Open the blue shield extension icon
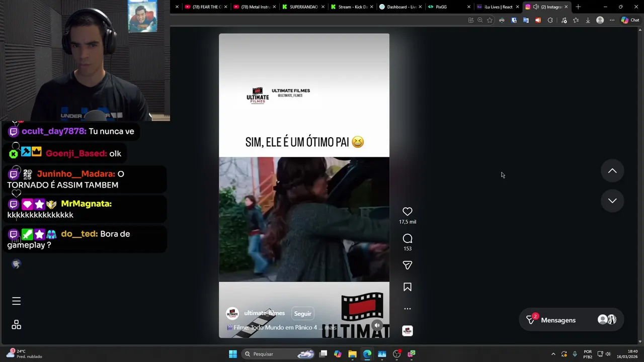Screen dimensions: 644x362 (x=514, y=20)
